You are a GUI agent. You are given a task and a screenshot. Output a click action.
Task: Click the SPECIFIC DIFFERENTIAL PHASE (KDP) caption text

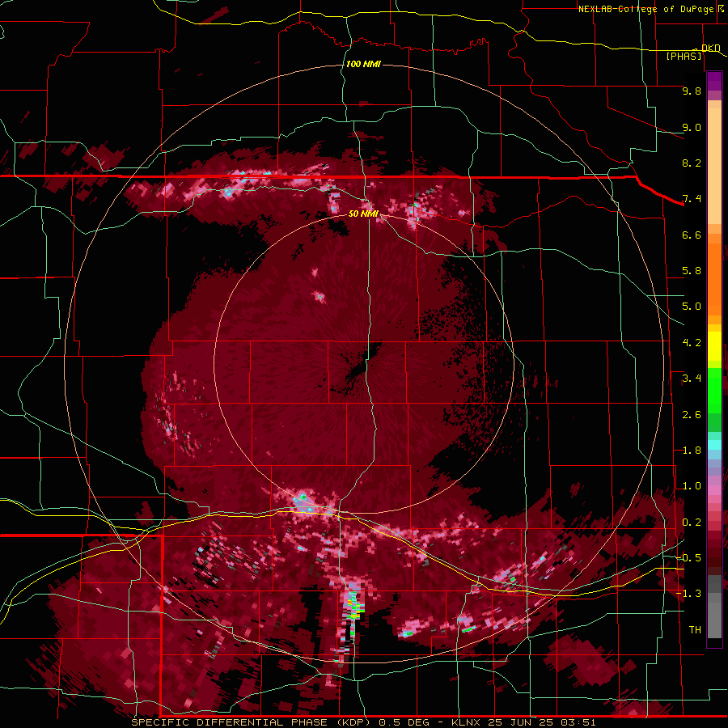251,722
